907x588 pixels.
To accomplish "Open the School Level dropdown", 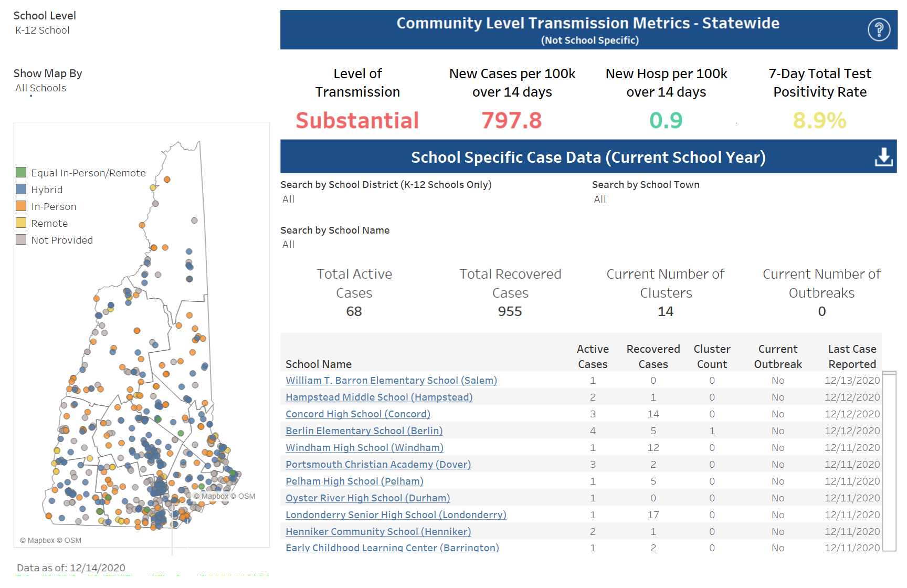I will [43, 30].
